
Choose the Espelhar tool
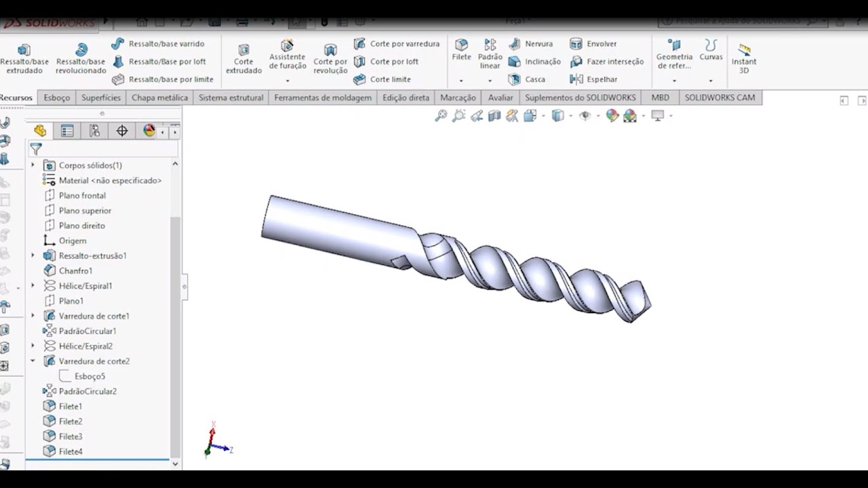coord(593,79)
